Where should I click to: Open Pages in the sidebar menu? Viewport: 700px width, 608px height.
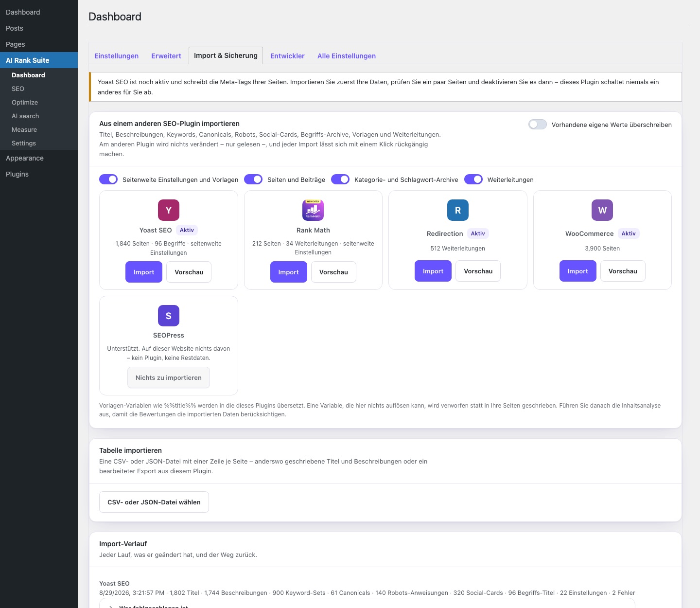point(39,44)
